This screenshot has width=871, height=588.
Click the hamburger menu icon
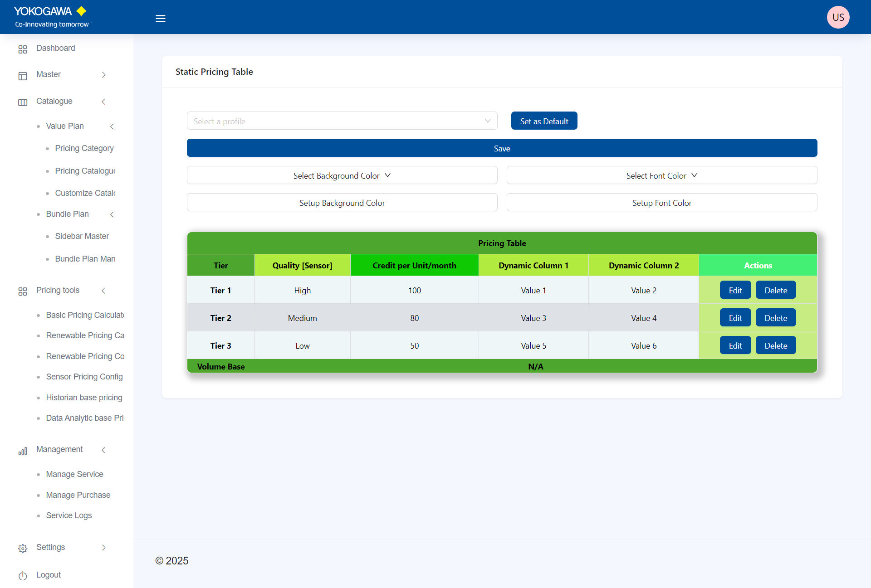click(x=160, y=19)
